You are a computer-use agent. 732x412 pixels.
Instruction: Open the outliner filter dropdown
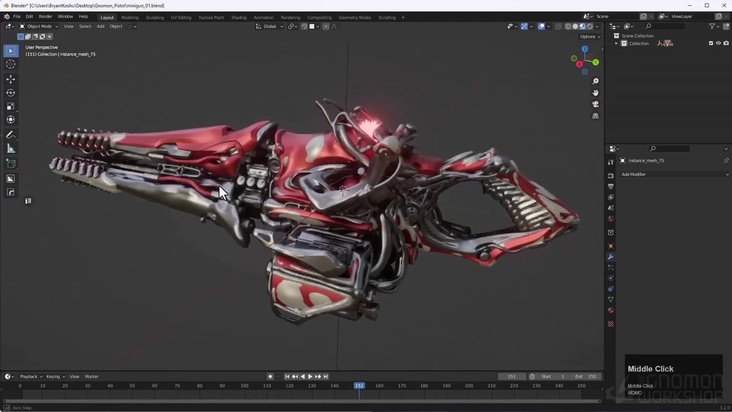[x=715, y=27]
